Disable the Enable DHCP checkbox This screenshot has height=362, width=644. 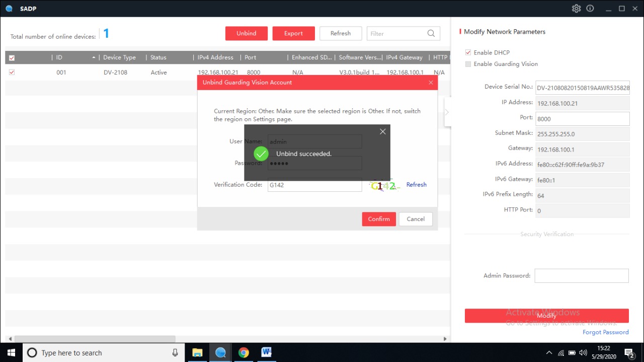[468, 52]
